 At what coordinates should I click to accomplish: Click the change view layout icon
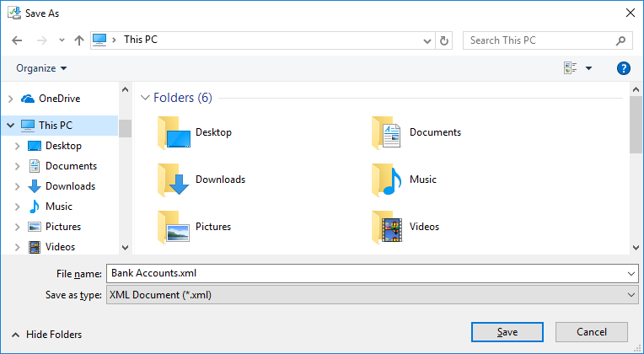point(571,68)
